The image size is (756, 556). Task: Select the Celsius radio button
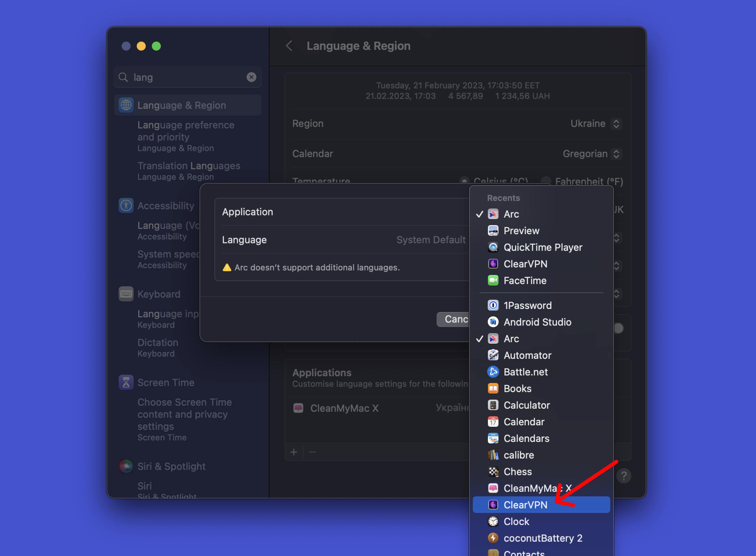point(464,181)
